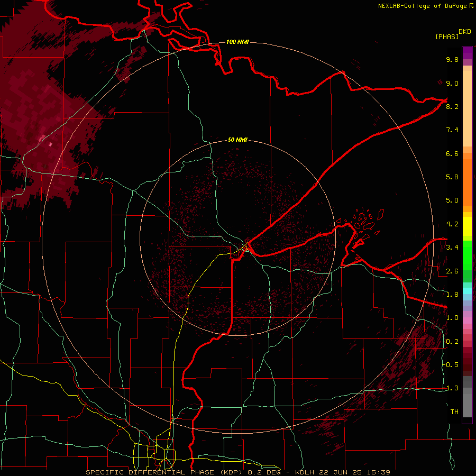Viewport: 476px width, 476px height.
Task: Click the 1.0 scale value
Action: pos(452,318)
